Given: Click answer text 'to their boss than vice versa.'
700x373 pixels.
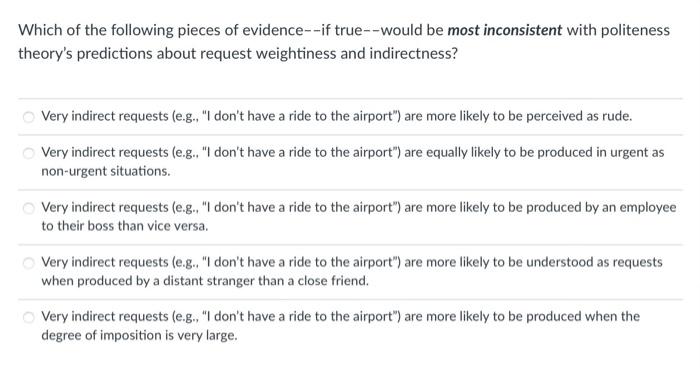Looking at the screenshot, I should click(x=125, y=226).
